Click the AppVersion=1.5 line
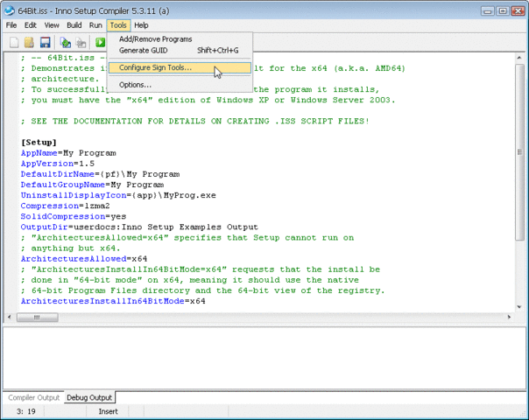The height and width of the screenshot is (420, 529). [58, 164]
